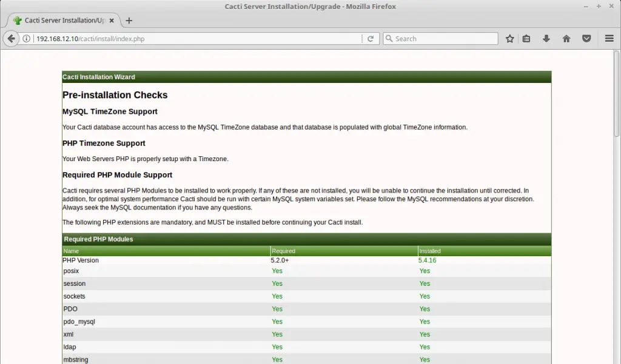Image resolution: width=621 pixels, height=364 pixels.
Task: Click Required Yes value in session row
Action: click(277, 283)
